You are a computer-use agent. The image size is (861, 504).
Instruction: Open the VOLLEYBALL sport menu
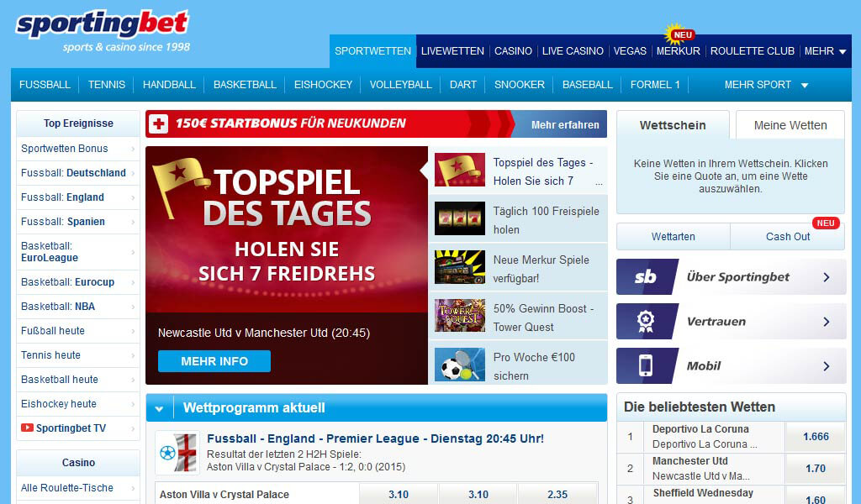point(401,85)
